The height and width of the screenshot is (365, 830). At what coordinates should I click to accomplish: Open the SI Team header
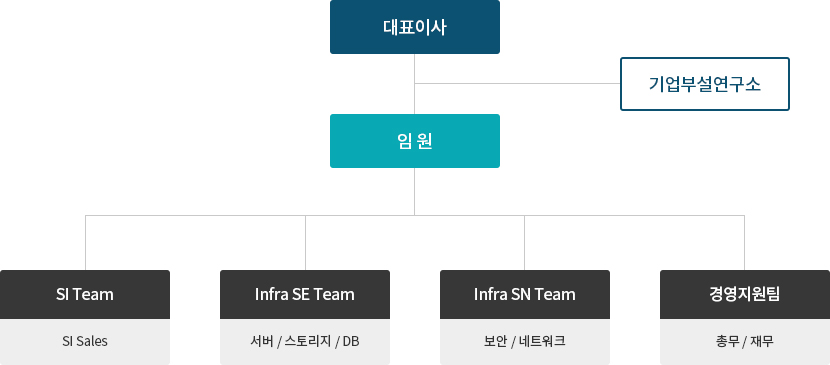(85, 295)
